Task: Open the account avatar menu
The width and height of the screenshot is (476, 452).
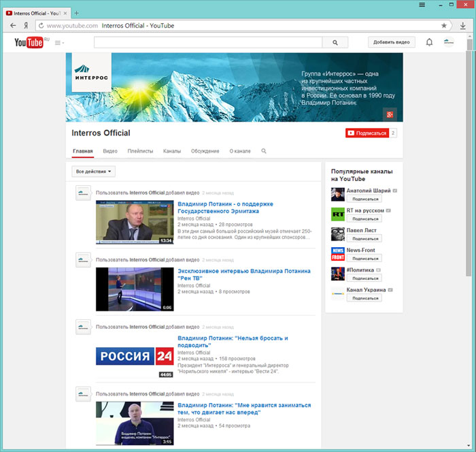Action: pyautogui.click(x=448, y=42)
